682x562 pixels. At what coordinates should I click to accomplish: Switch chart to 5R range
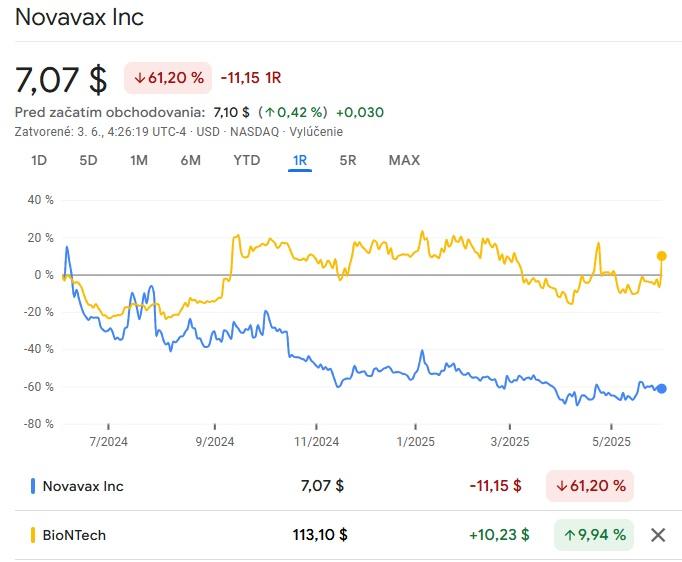click(348, 161)
